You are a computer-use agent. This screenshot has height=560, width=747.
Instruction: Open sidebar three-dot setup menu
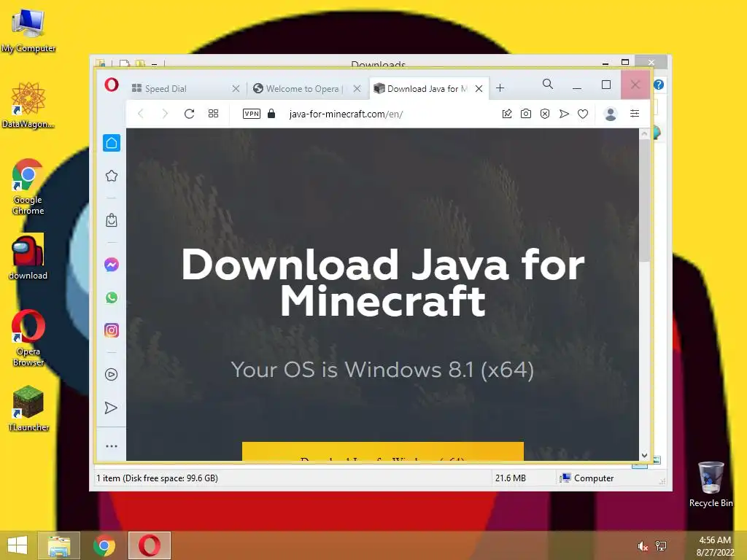pyautogui.click(x=112, y=446)
